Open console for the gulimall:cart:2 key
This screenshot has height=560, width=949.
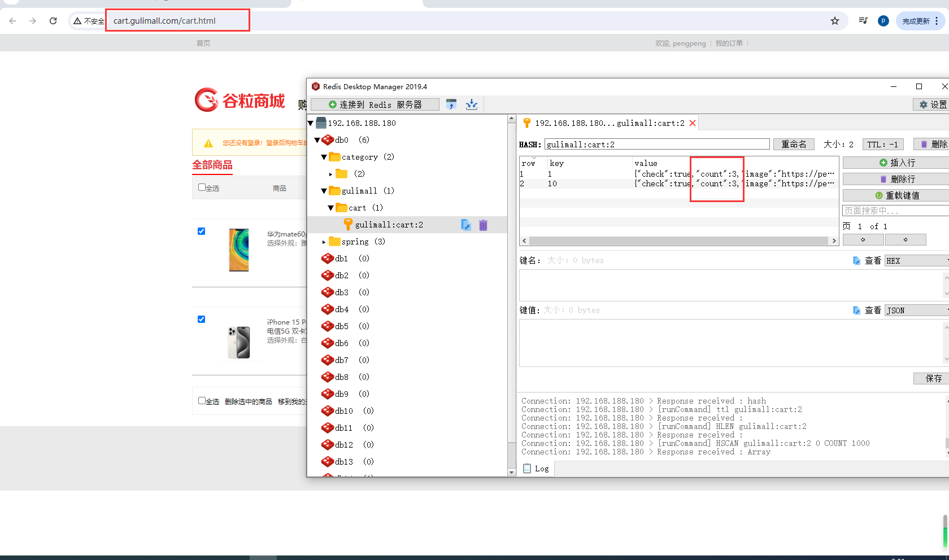[465, 225]
